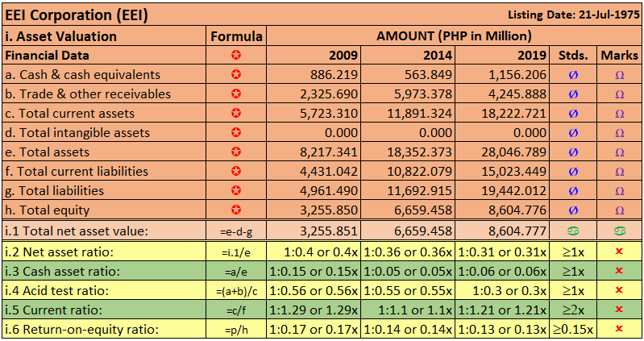The image size is (644, 341).
Task: Click the Ω mark for Trade & other receivables
Action: 619,94
